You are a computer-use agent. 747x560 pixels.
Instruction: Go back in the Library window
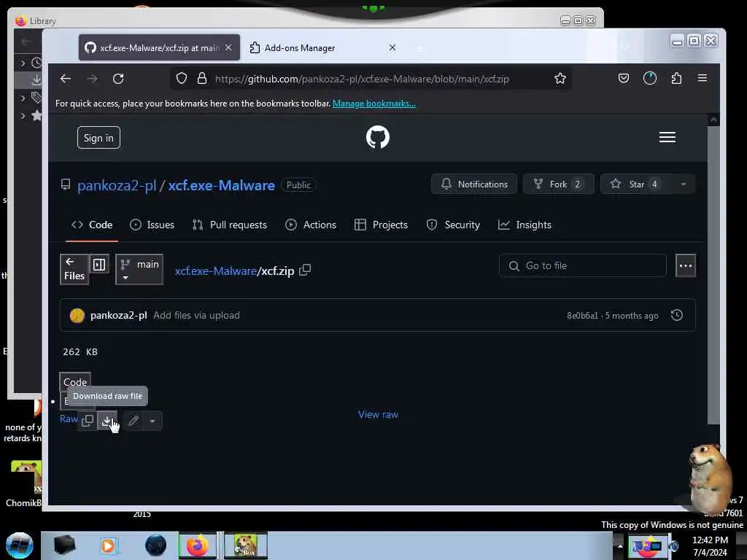[26, 42]
